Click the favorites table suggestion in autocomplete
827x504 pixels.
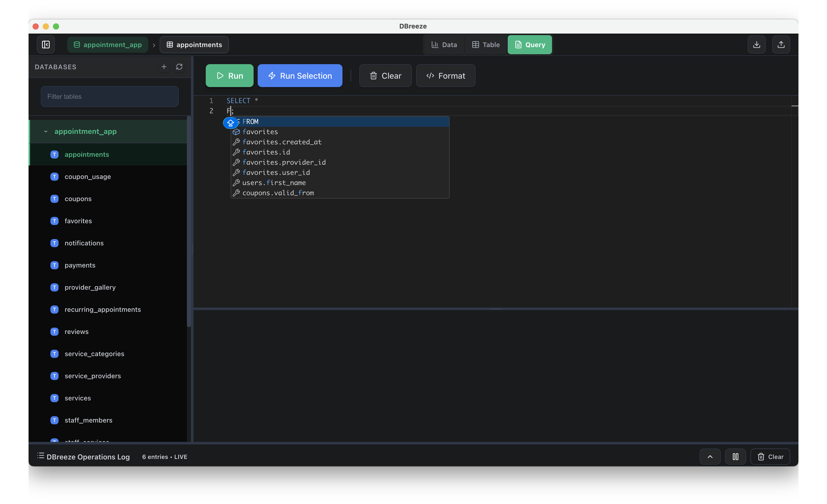tap(260, 132)
